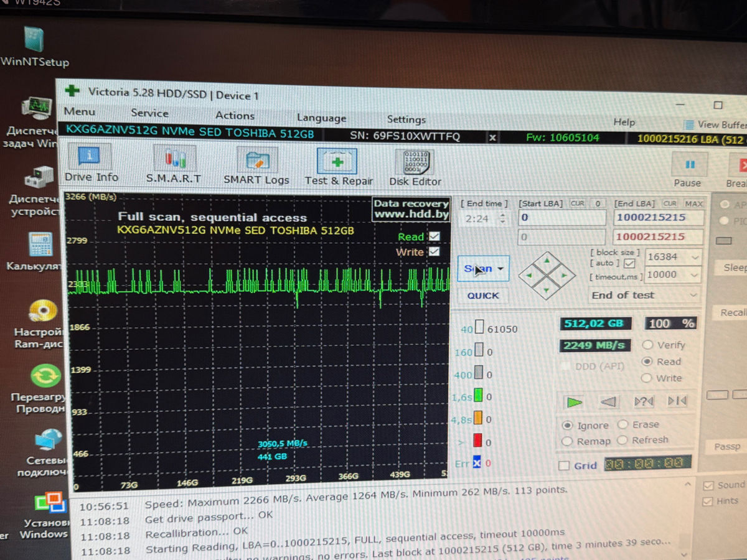Click the QUICK scan button
The image size is (747, 560).
coord(483,296)
